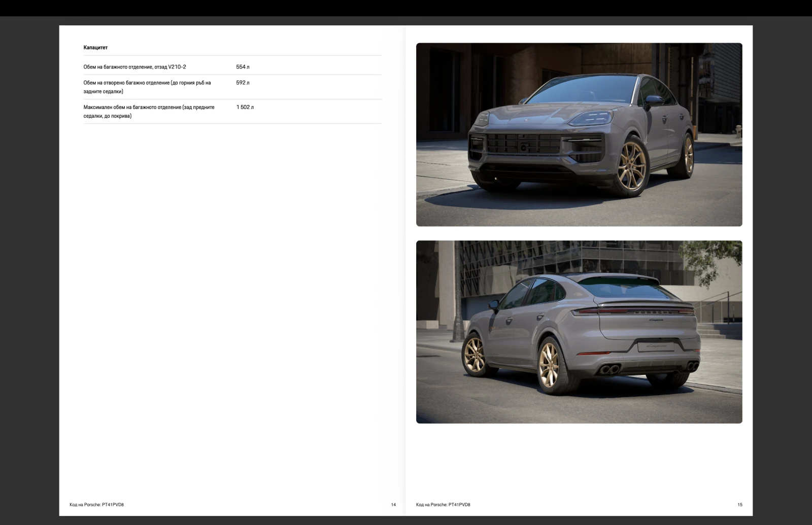
Task: Select 'Максимален обем на багажното отделение' row label
Action: 149,112
